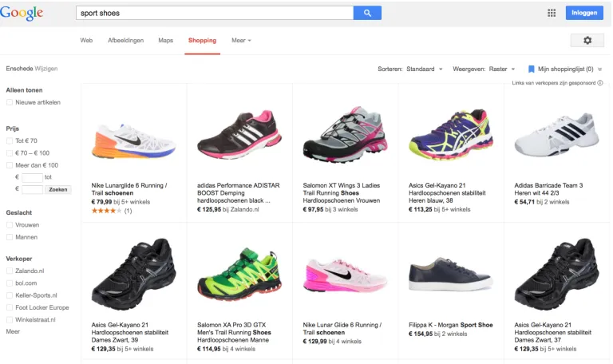The height and width of the screenshot is (364, 613).
Task: Open Salomon XA Pro 3D GTX image
Action: pos(239,274)
